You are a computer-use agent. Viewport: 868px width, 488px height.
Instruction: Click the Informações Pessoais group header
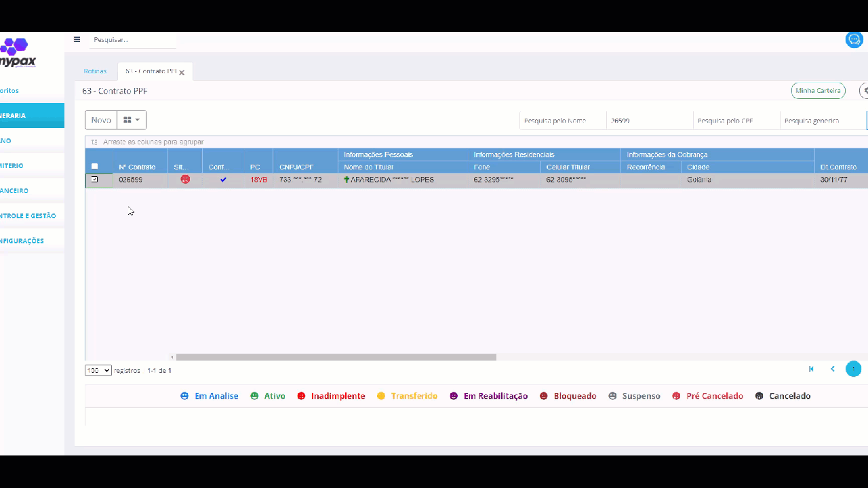pyautogui.click(x=403, y=155)
